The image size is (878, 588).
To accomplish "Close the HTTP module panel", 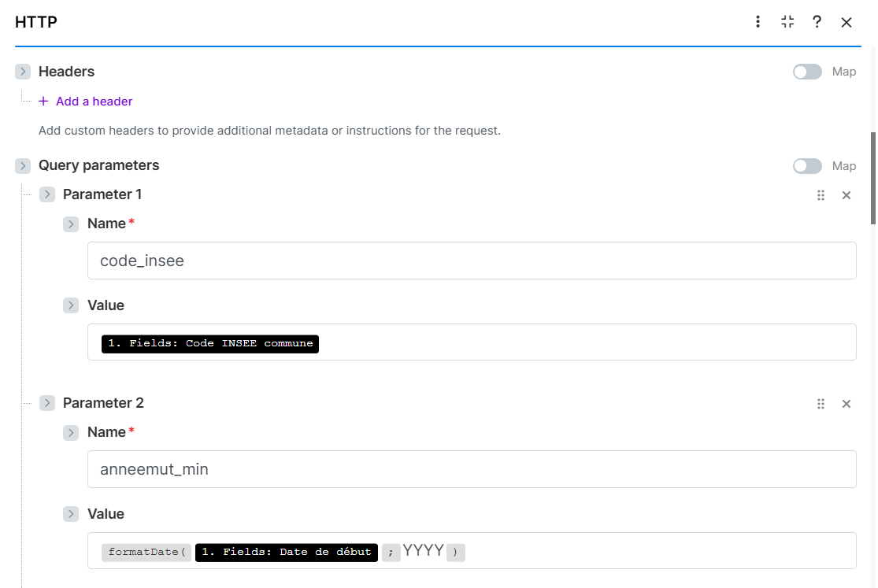I will tap(846, 22).
